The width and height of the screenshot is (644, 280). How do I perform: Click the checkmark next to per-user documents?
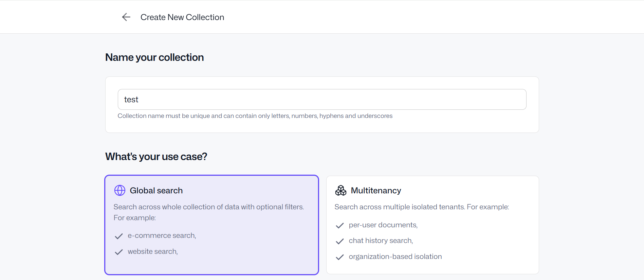click(339, 226)
